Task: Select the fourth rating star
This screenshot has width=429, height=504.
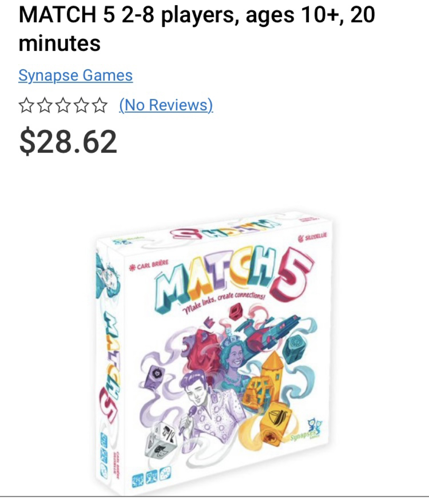Action: click(82, 105)
